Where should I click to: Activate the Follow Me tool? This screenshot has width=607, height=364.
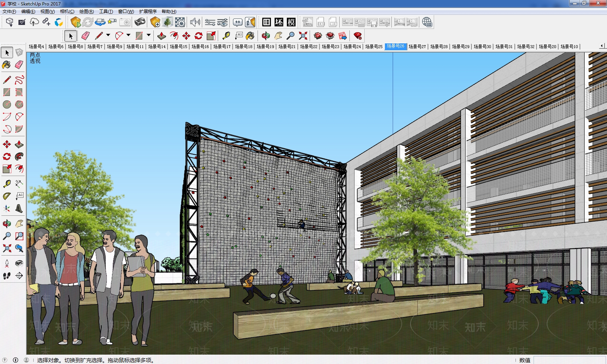tap(19, 157)
